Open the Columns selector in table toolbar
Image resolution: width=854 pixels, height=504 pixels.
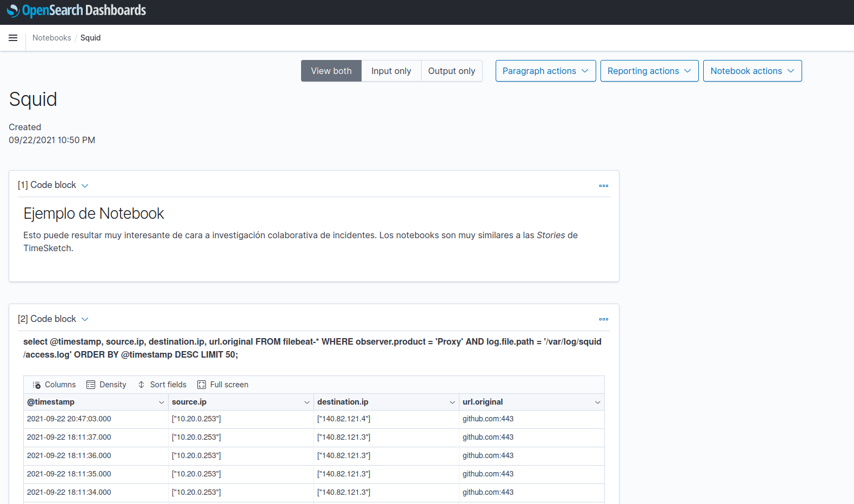point(54,385)
